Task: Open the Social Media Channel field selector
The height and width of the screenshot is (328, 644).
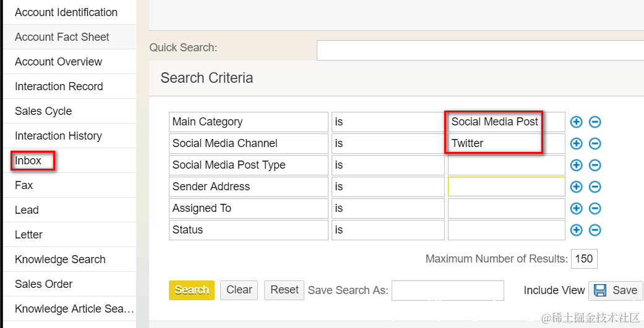Action: click(249, 143)
